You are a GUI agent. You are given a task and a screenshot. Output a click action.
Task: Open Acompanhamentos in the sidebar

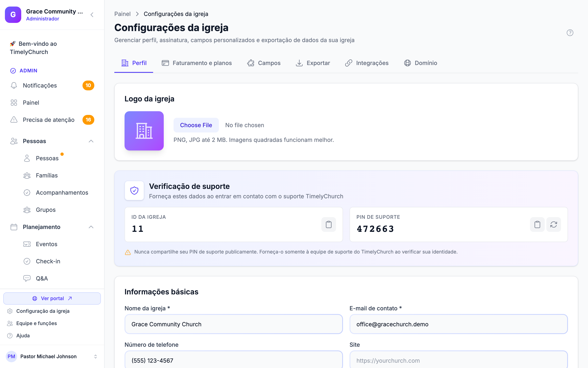[58, 193]
